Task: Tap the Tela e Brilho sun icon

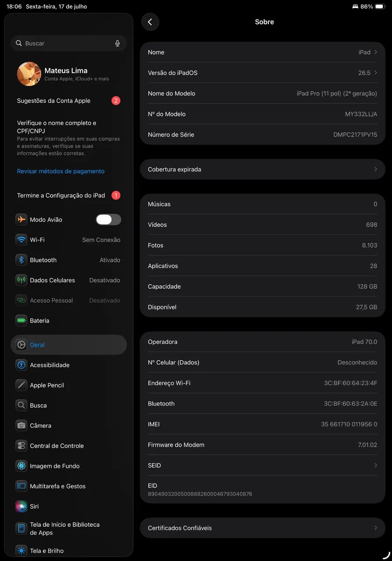Action: point(21,551)
